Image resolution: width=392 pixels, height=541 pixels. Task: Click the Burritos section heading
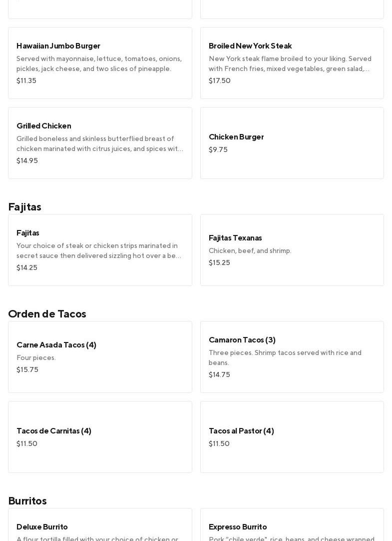pyautogui.click(x=27, y=500)
